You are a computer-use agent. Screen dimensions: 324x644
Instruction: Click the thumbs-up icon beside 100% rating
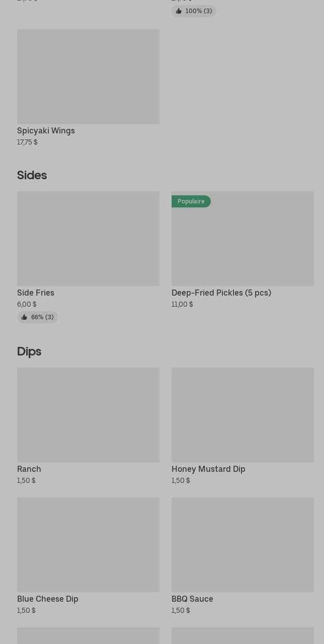[x=179, y=11]
